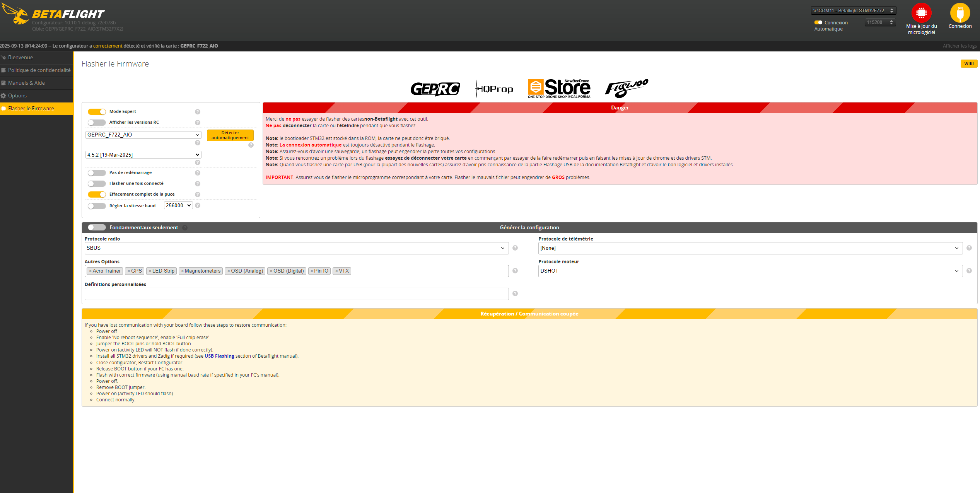Click the NewBeeDrone Store logo
Image resolution: width=980 pixels, height=493 pixels.
pos(559,89)
